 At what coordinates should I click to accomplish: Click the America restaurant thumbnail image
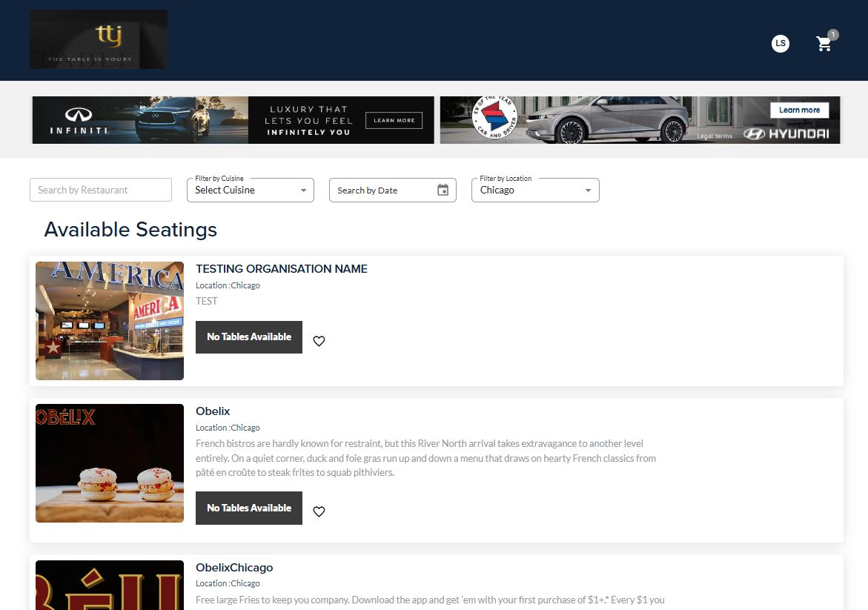tap(110, 321)
